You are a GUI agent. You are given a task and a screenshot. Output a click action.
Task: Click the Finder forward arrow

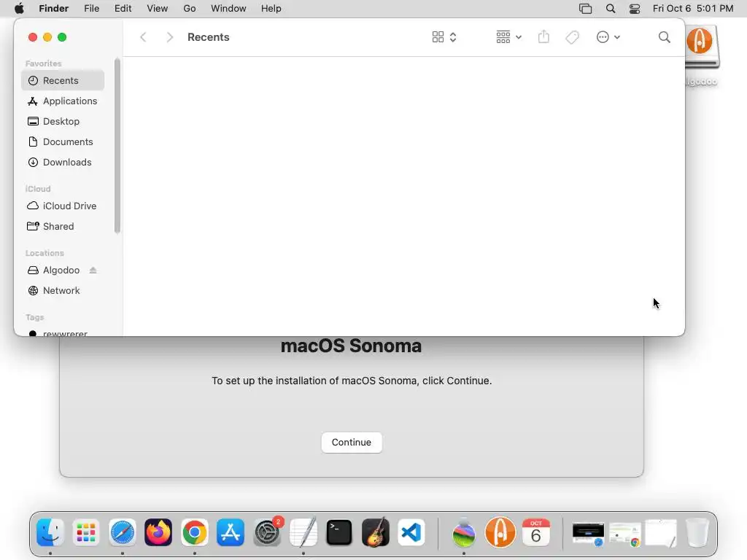point(169,37)
